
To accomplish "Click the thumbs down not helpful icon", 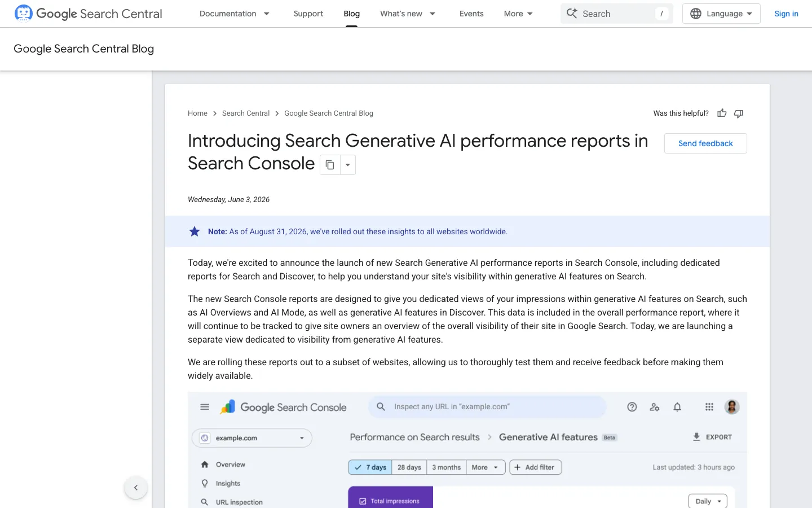I will (739, 113).
